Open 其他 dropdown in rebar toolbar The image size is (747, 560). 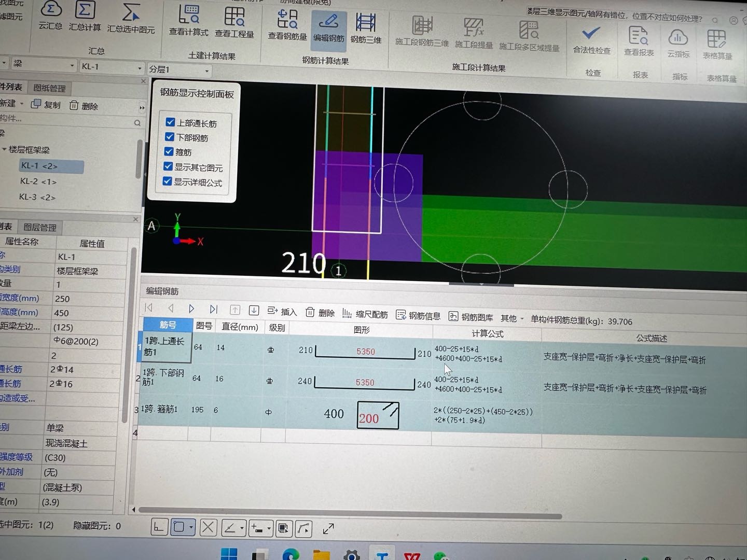pyautogui.click(x=511, y=318)
